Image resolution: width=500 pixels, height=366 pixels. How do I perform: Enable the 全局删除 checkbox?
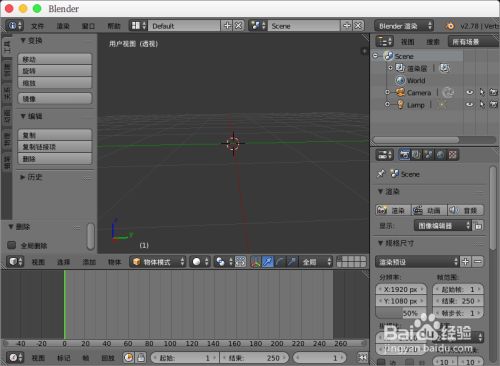pyautogui.click(x=12, y=245)
